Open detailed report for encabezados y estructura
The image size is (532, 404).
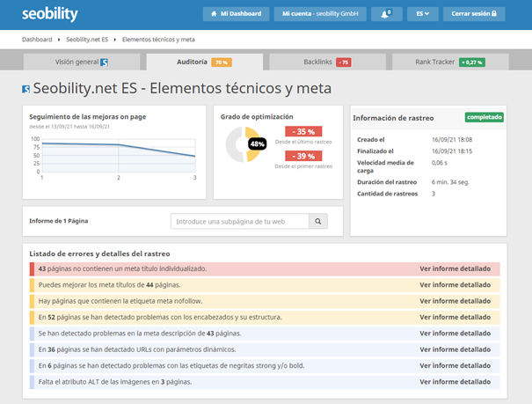455,317
